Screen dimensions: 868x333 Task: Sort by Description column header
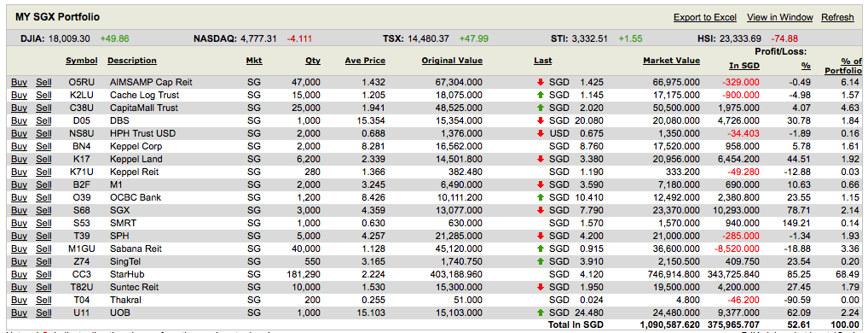(x=132, y=61)
